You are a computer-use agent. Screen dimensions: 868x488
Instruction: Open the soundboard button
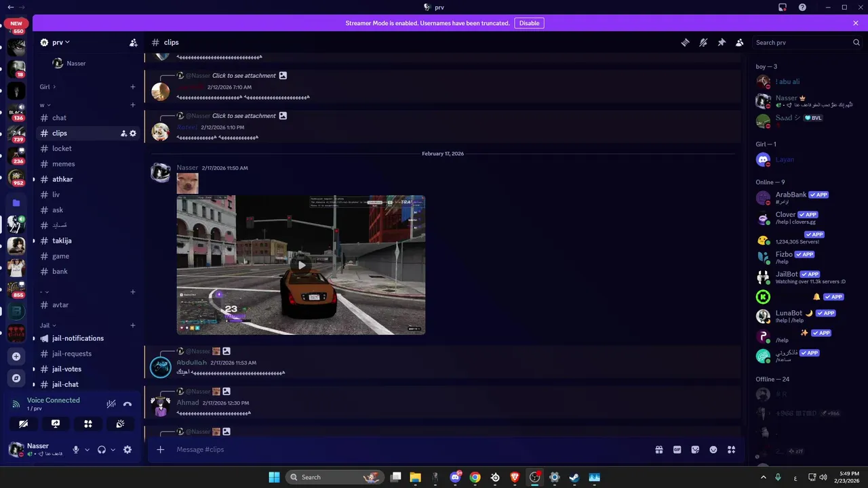120,424
